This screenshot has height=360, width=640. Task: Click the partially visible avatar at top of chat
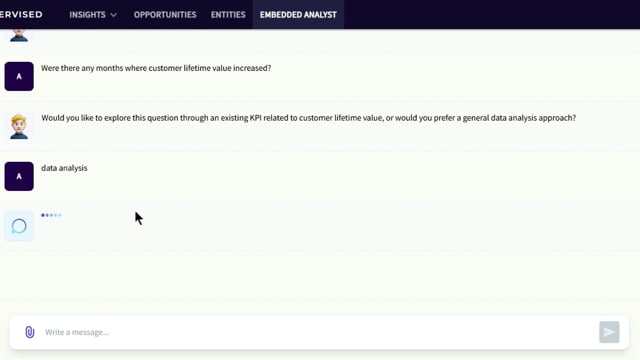click(19, 36)
